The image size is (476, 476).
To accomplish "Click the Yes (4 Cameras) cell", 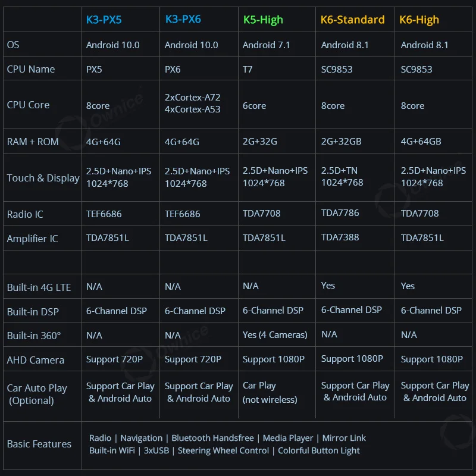I will coord(275,334).
